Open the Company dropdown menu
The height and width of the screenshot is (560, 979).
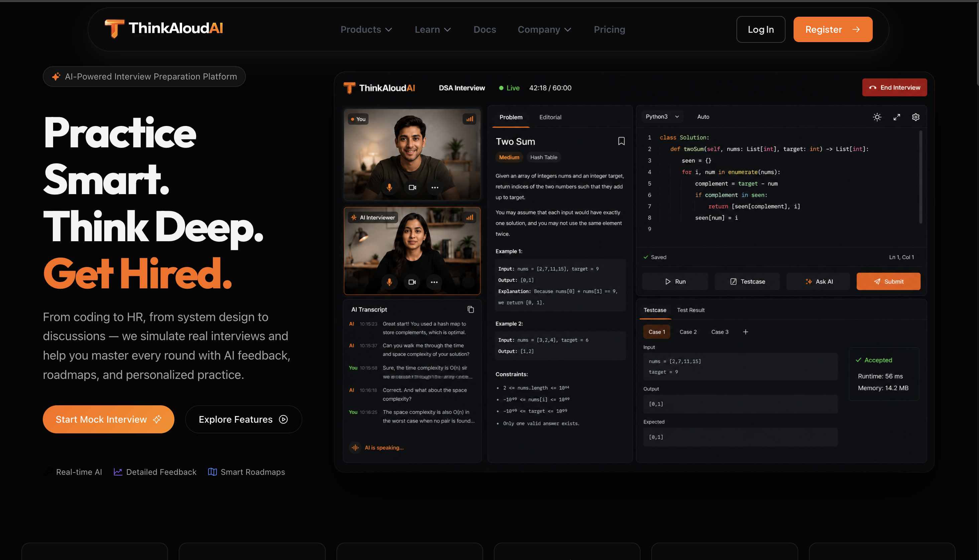544,29
